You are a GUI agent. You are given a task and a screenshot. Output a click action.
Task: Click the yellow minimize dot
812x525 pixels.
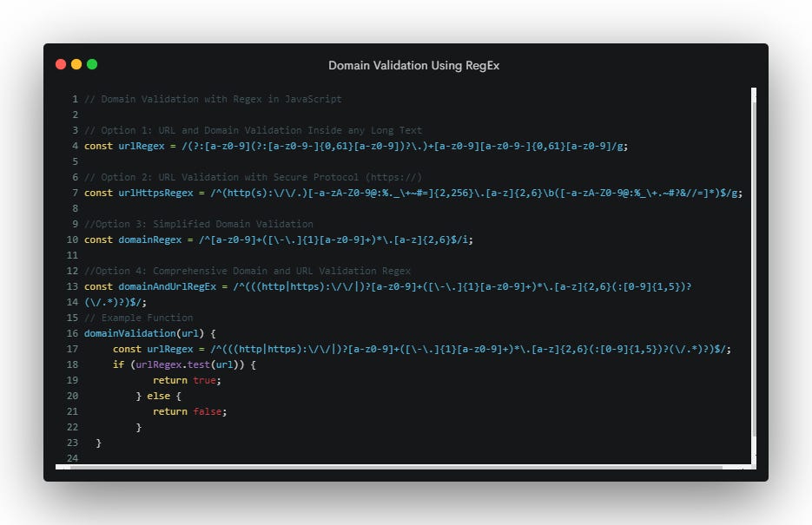76,63
